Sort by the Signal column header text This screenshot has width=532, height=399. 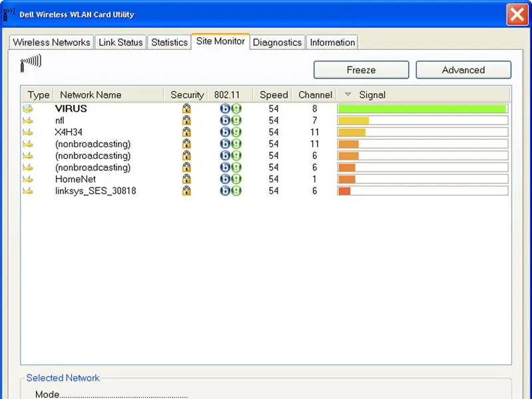click(372, 95)
